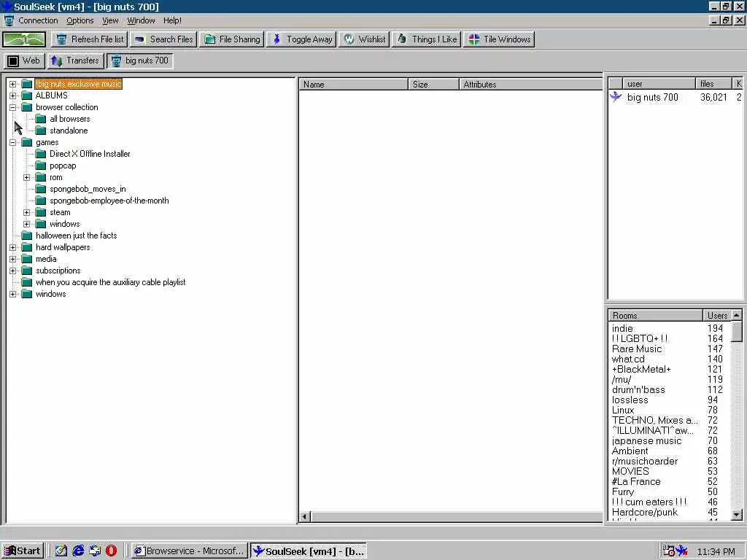
Task: Click Tile Windows button
Action: tap(499, 39)
